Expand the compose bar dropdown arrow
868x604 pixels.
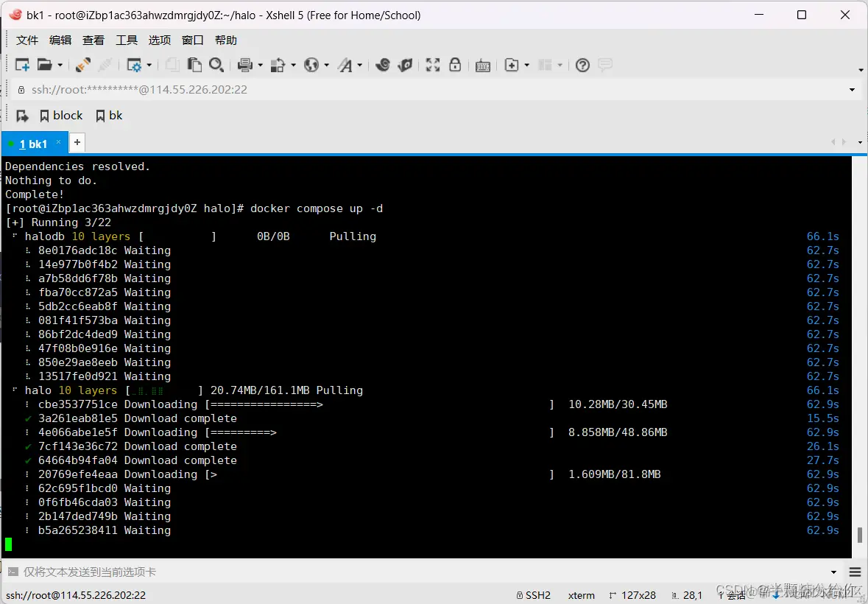[x=833, y=572]
